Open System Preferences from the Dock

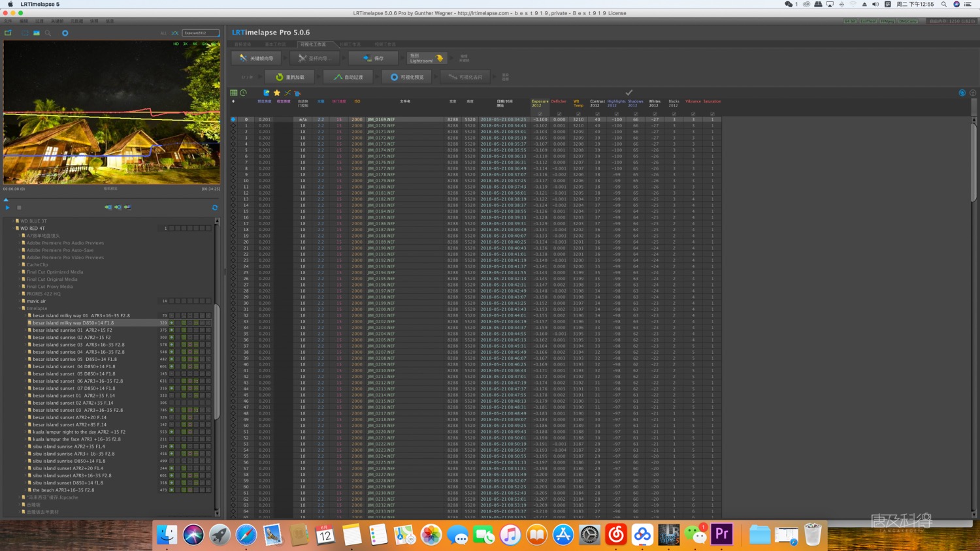click(x=589, y=534)
